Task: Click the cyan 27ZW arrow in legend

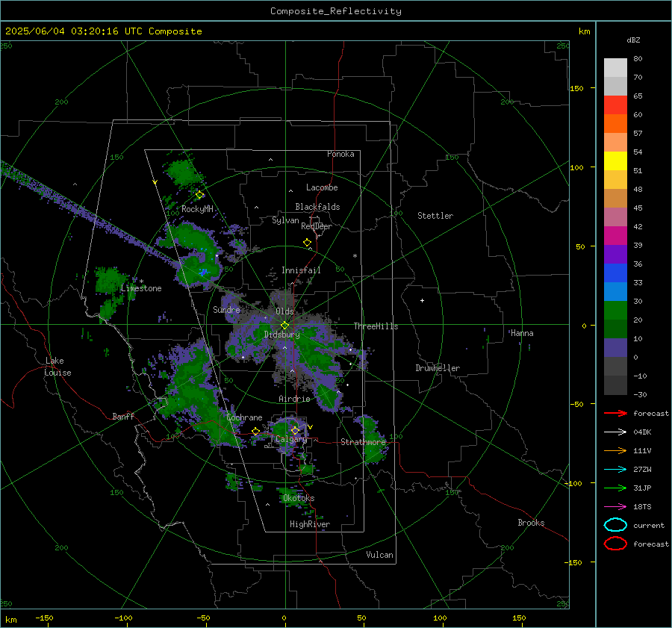Action: click(615, 470)
